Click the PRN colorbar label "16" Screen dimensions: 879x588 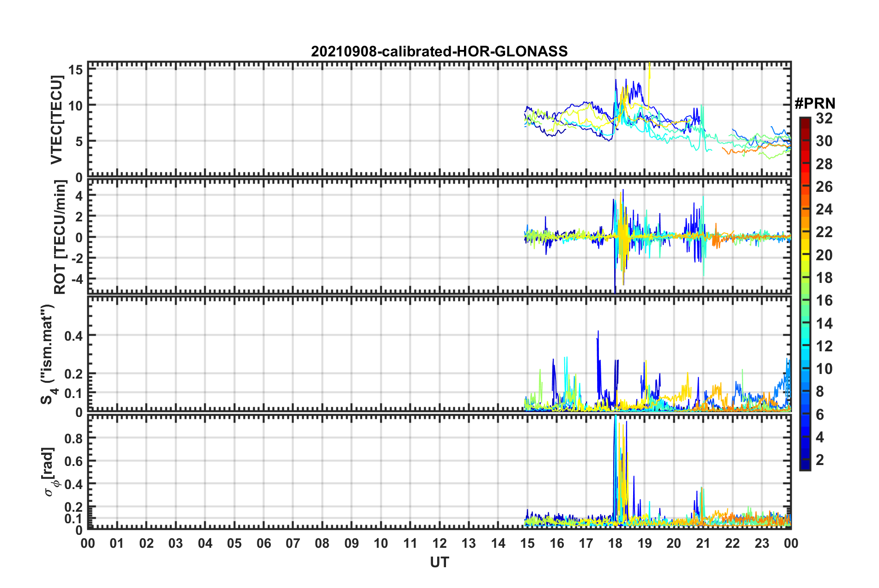[x=824, y=300]
